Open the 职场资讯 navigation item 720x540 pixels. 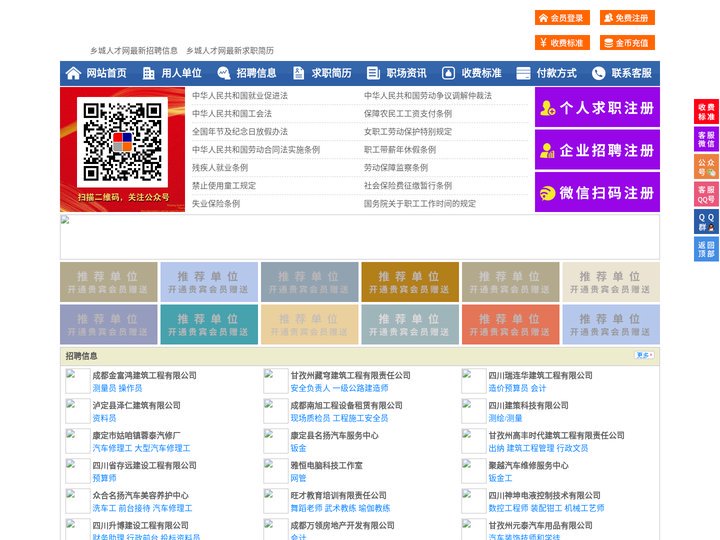(397, 73)
